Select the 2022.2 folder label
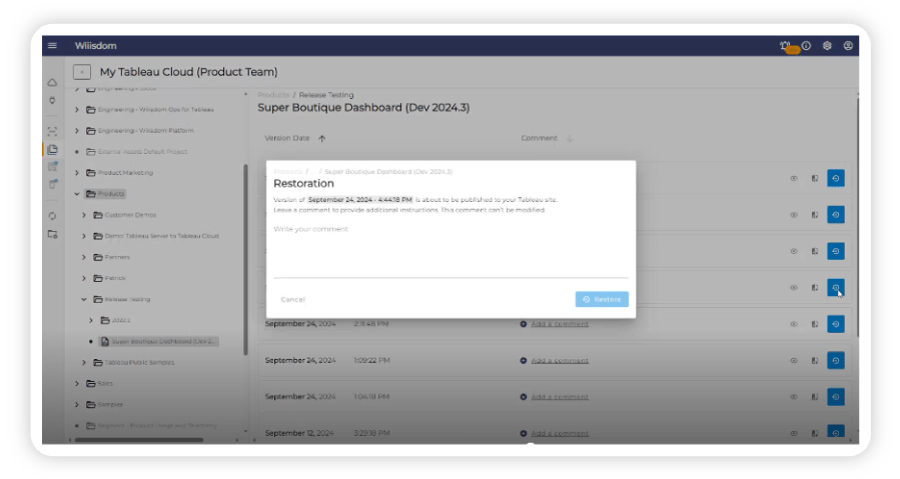This screenshot has width=900, height=479. point(121,320)
